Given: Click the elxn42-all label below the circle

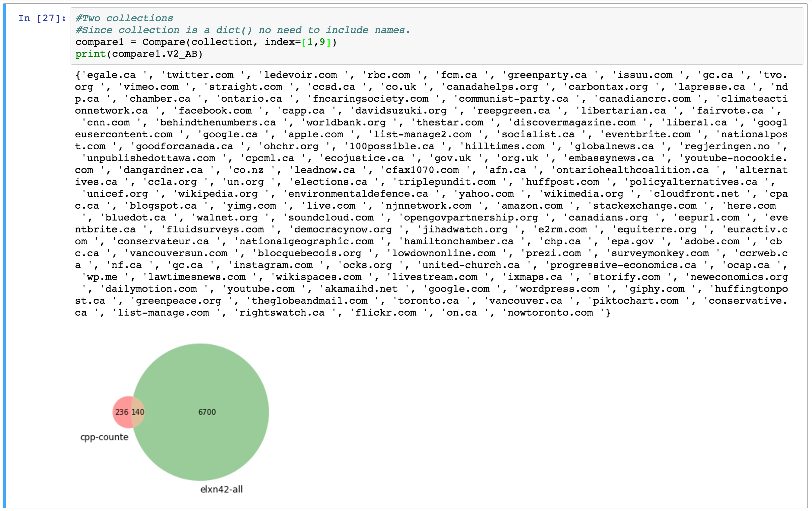Looking at the screenshot, I should coord(222,490).
